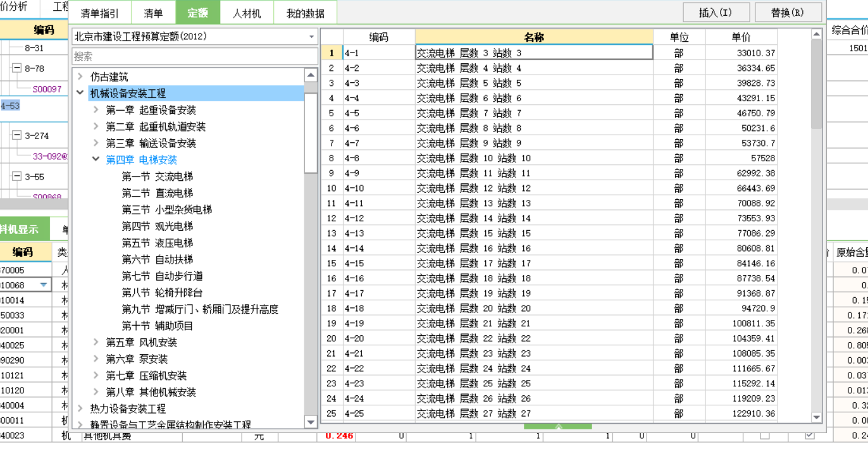
Task: Click the price cell 100811.35
Action: coord(741,324)
